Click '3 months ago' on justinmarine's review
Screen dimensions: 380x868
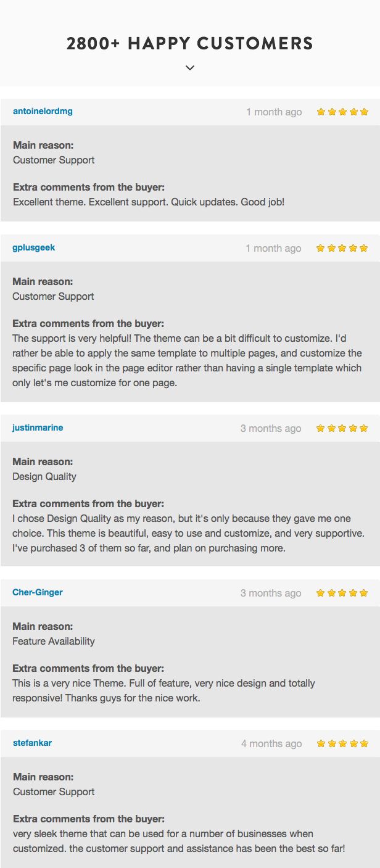(271, 429)
